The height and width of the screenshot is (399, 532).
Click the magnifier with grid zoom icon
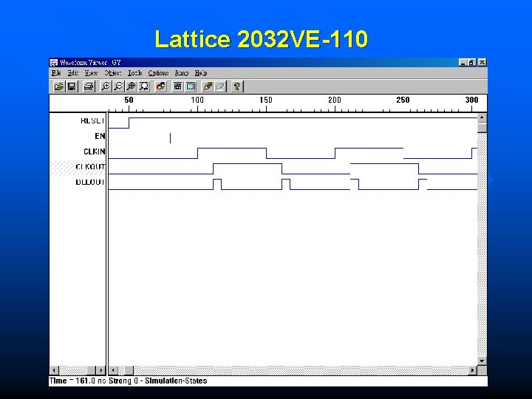pyautogui.click(x=132, y=86)
